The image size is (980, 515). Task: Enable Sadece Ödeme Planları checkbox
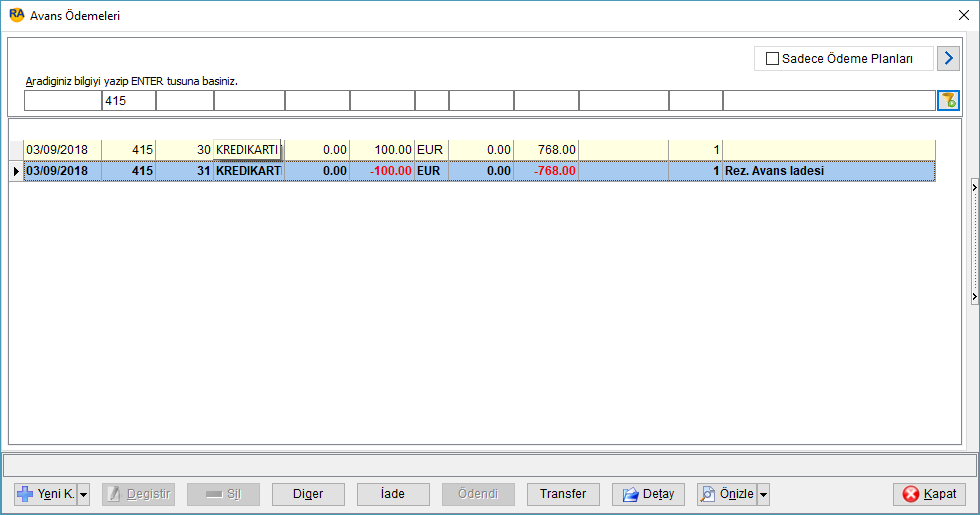pyautogui.click(x=772, y=59)
